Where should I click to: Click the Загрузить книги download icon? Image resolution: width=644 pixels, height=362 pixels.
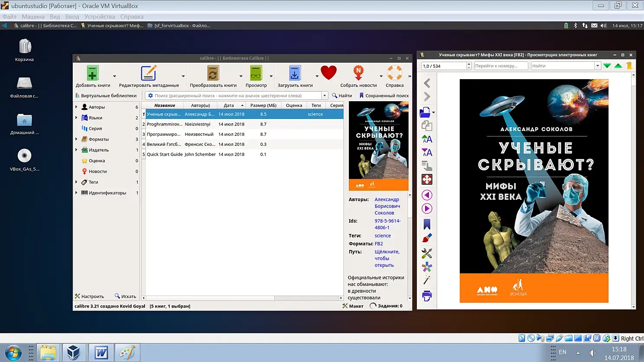tap(295, 73)
